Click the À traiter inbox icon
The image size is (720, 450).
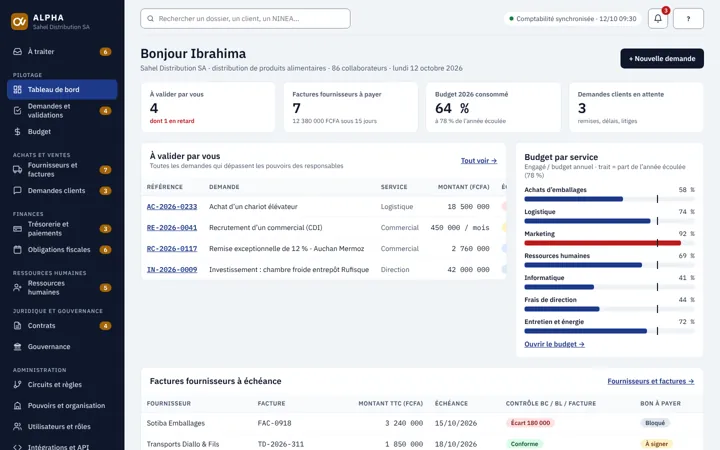click(17, 51)
